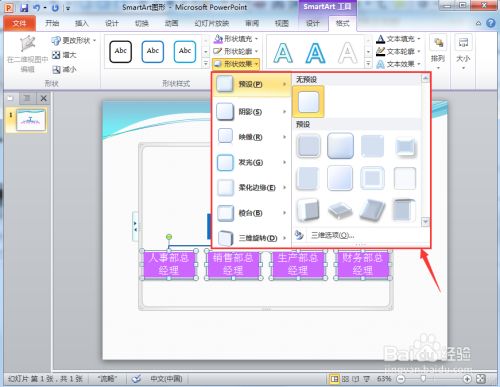
Task: Apply the black-outlined Abc shape style
Action: pyautogui.click(x=120, y=51)
